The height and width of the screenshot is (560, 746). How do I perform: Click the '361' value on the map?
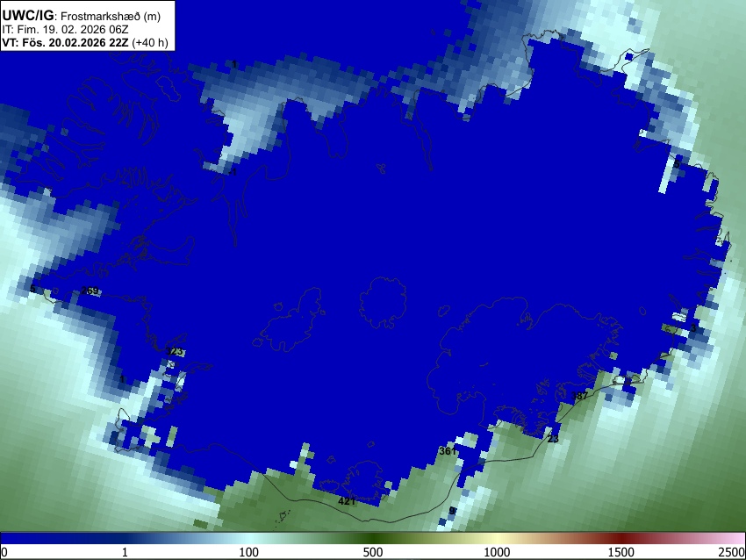(x=448, y=450)
